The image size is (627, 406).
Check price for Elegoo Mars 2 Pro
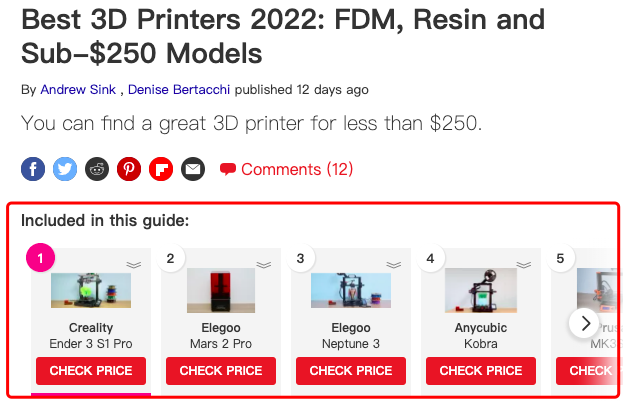click(x=221, y=371)
